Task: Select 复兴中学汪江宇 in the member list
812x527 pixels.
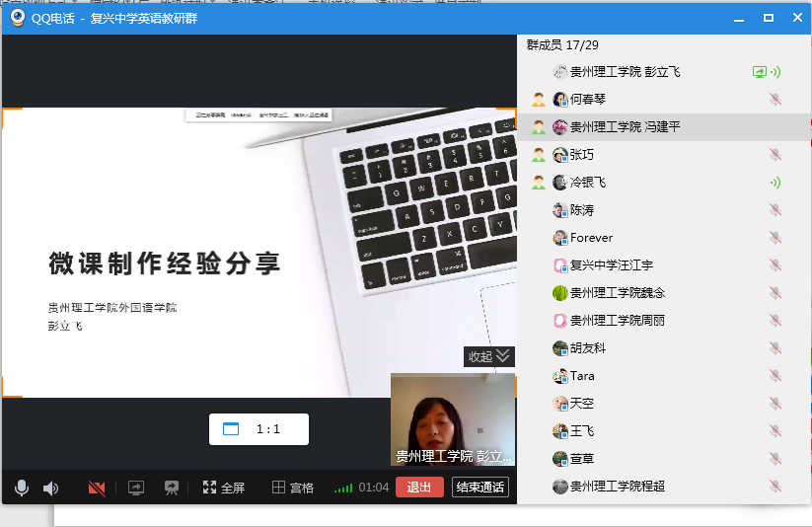Action: [x=611, y=265]
